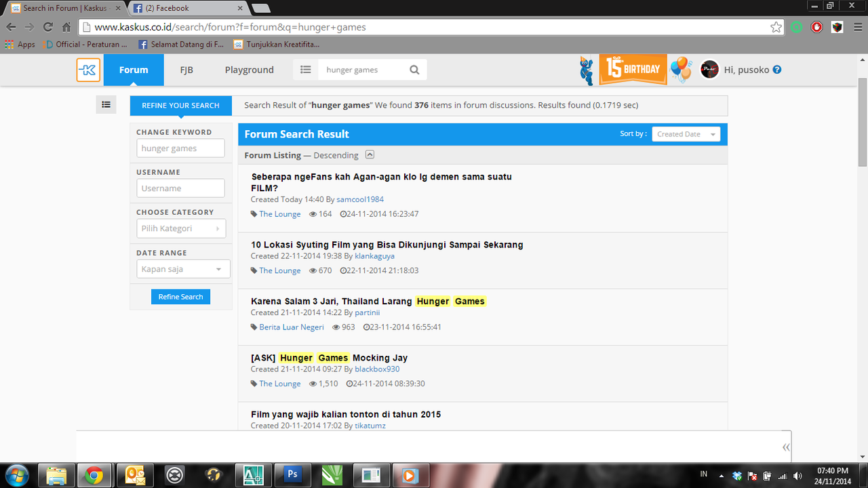Click the pusoko profile avatar
Image resolution: width=868 pixels, height=488 pixels.
(709, 69)
